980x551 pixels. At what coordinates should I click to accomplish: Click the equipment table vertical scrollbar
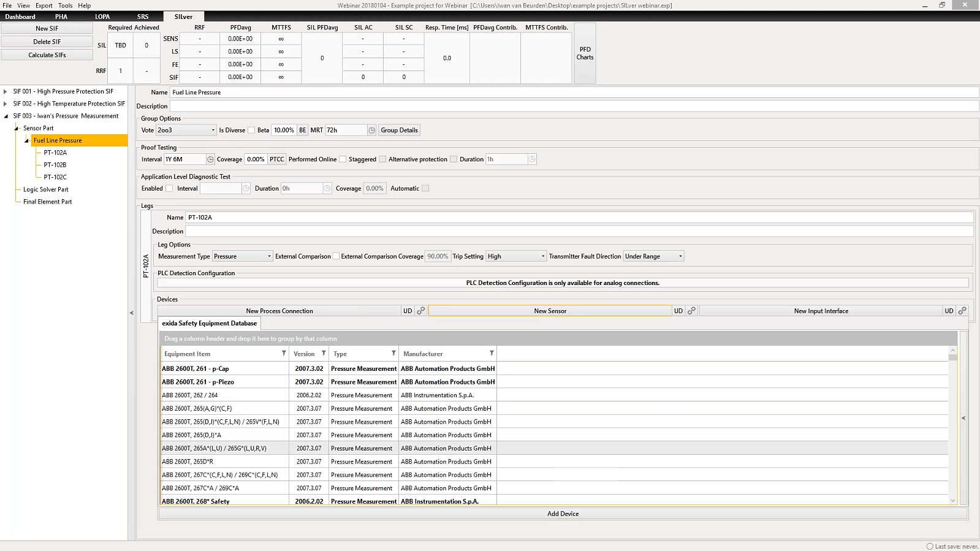[x=952, y=425]
